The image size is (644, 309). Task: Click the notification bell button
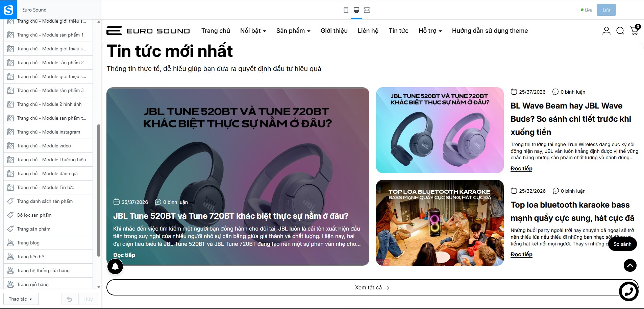(115, 266)
